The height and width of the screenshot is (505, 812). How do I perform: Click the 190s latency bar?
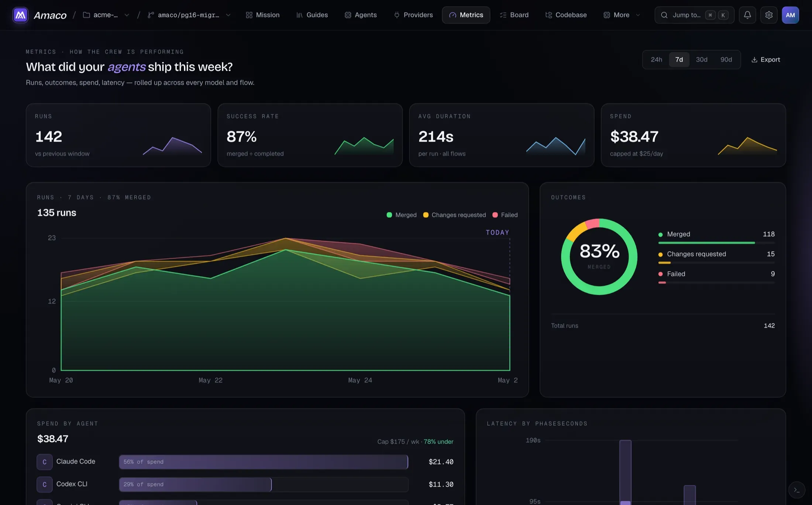[x=625, y=472]
